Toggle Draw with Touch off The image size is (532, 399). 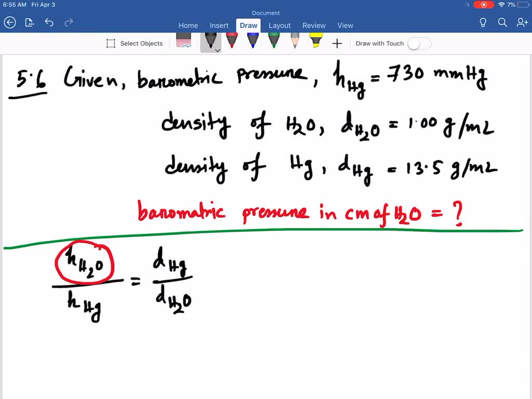tap(419, 43)
